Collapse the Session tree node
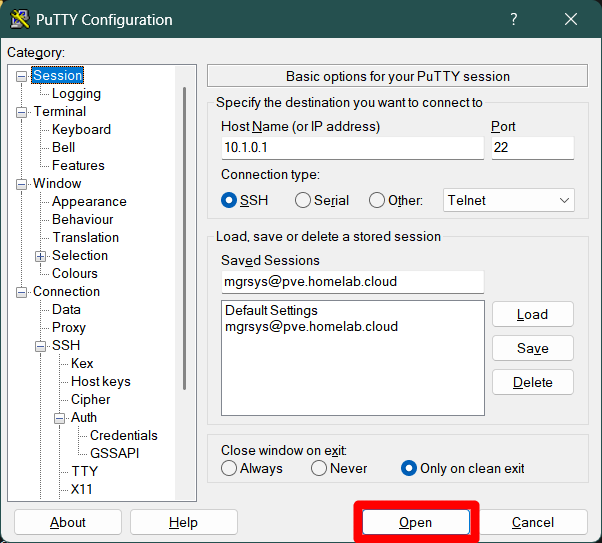This screenshot has width=602, height=543. coord(22,76)
